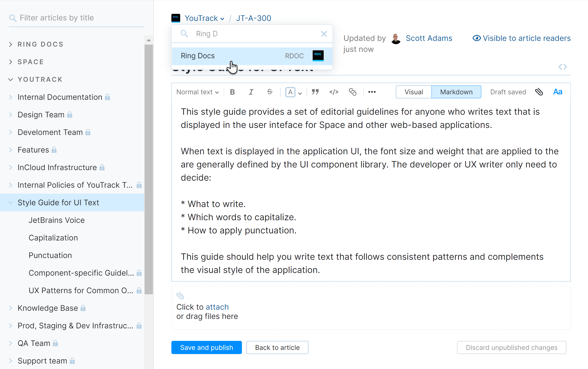588x369 pixels.
Task: Attach a file via the paperclip icon
Action: pos(539,92)
